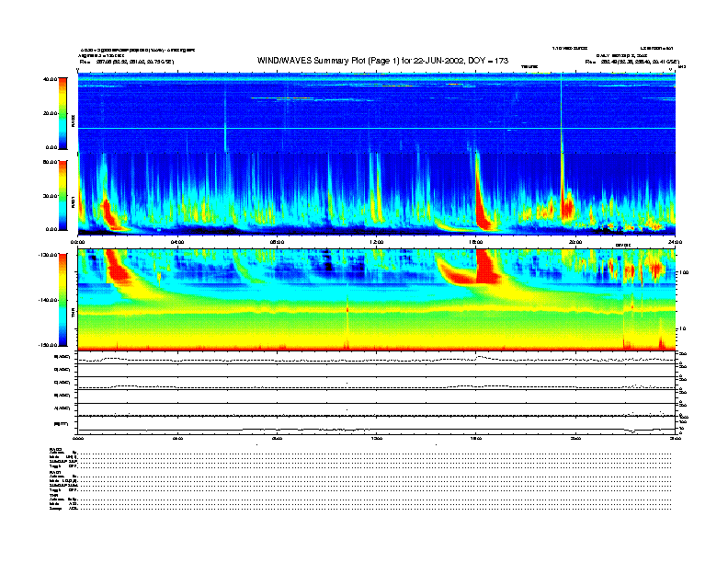Click the 10 label on TNR right axis
The width and height of the screenshot is (728, 563).
[682, 329]
